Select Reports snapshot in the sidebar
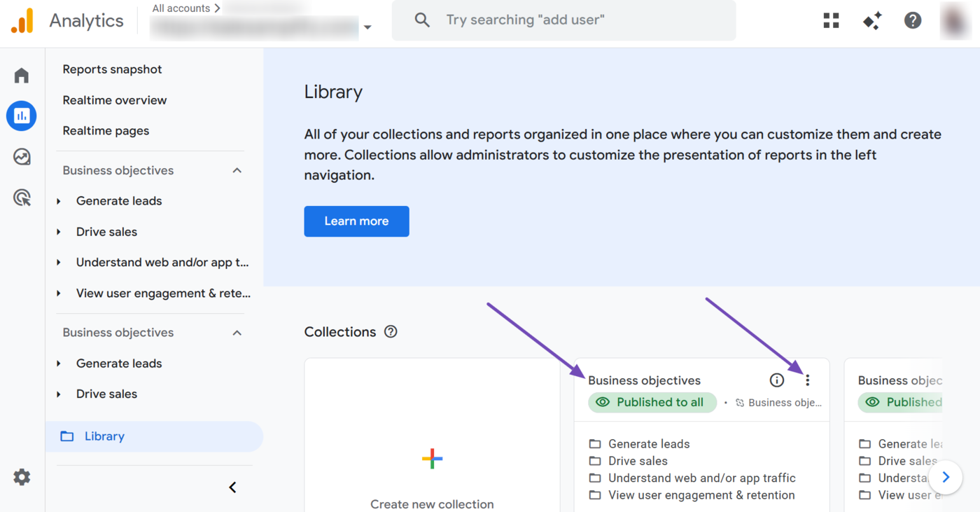Screen dimensions: 980x512 point(112,69)
